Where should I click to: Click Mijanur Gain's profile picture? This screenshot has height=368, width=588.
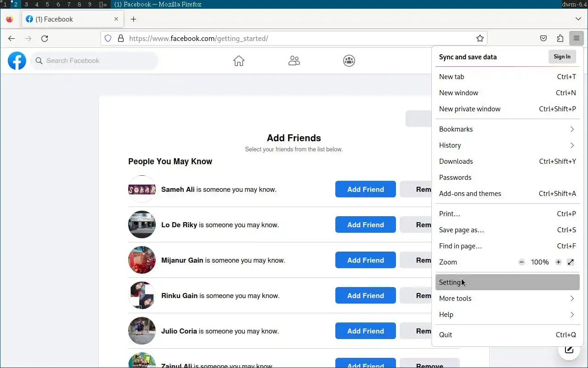(x=142, y=260)
